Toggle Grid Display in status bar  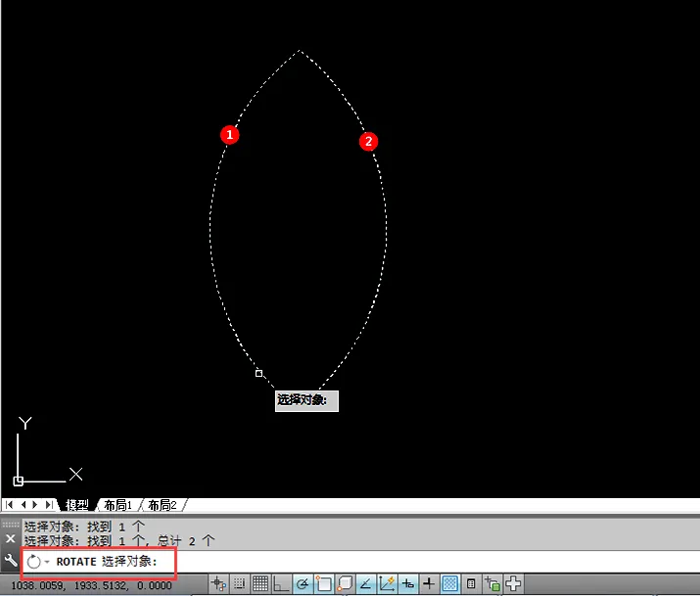click(x=260, y=583)
